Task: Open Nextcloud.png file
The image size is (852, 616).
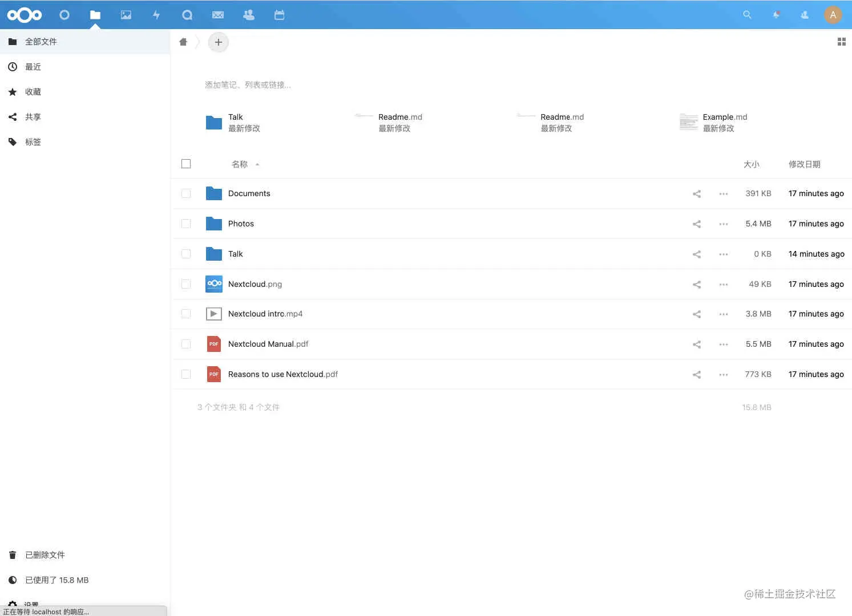Action: (x=255, y=284)
